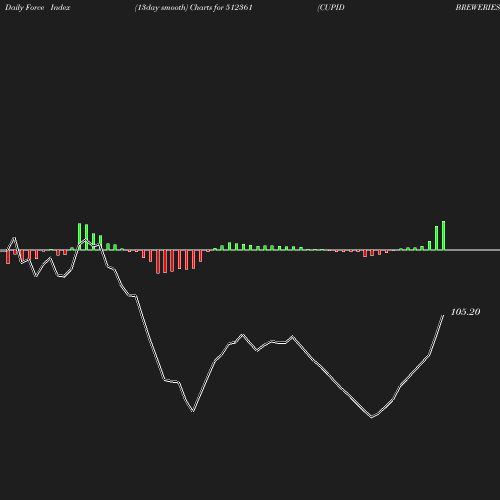Click the '(13day smooth) Charts for 512361' text
This screenshot has height=500, width=500.
tap(194, 7)
